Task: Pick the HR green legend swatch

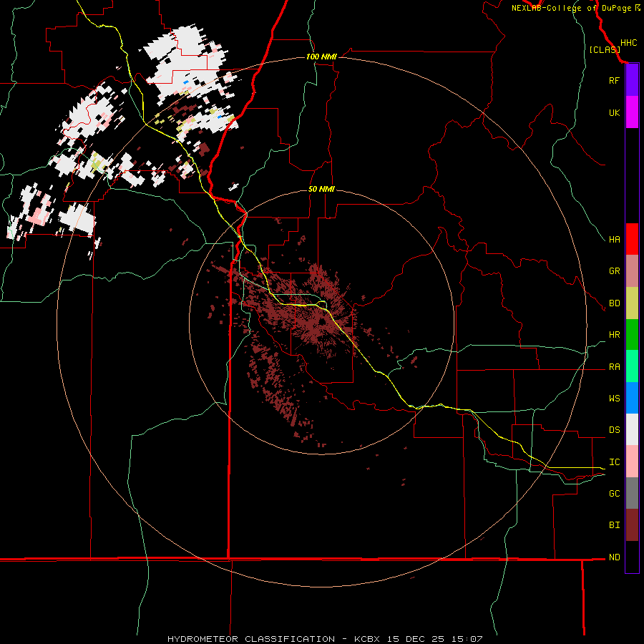Action: [632, 335]
